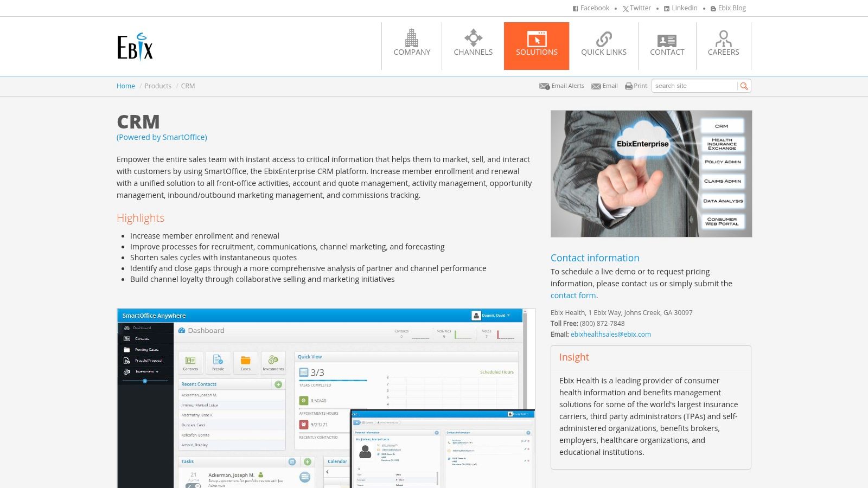Click the CRM page heading
The height and width of the screenshot is (488, 868).
pos(138,121)
